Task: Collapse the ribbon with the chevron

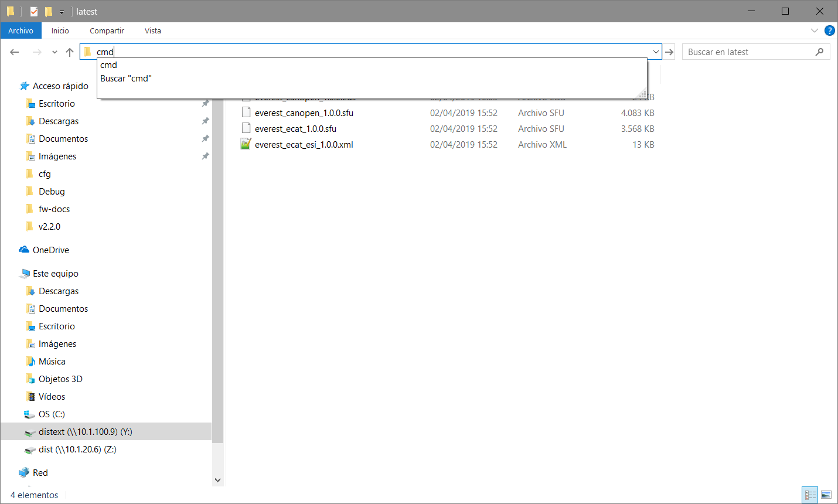Action: click(814, 30)
